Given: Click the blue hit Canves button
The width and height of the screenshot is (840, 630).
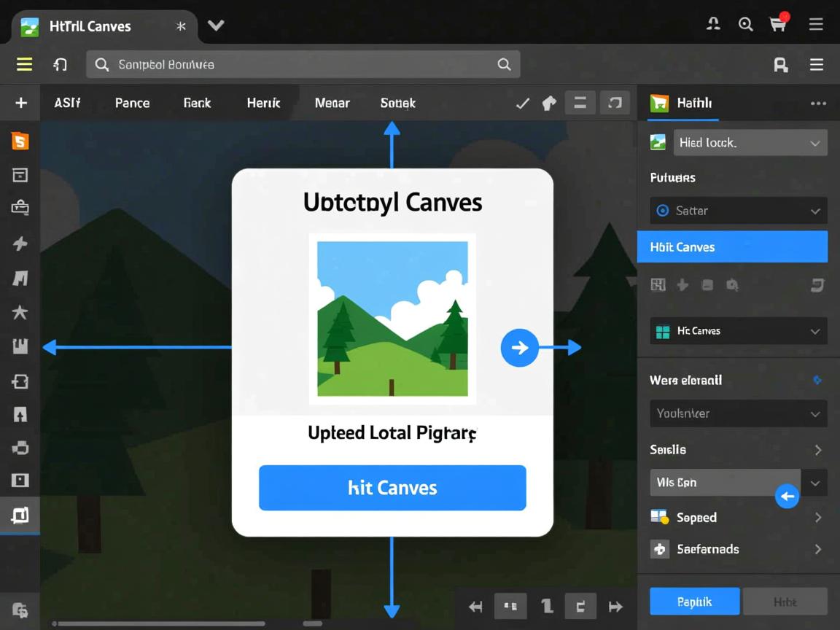Looking at the screenshot, I should [x=392, y=488].
